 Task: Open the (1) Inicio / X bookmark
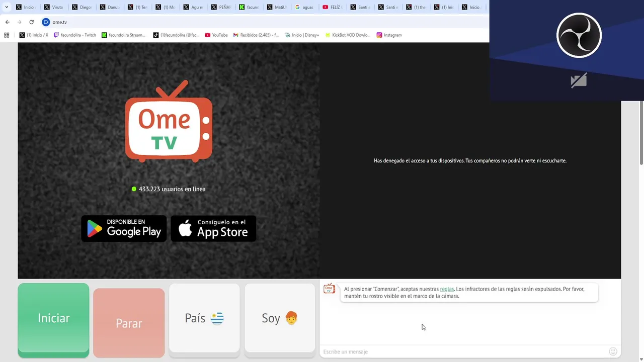point(34,35)
